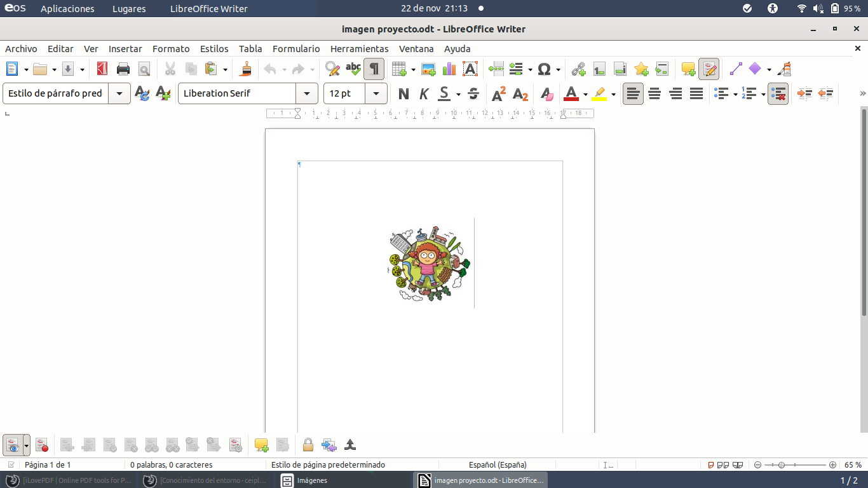Insert a special character
The image size is (868, 488).
point(545,69)
